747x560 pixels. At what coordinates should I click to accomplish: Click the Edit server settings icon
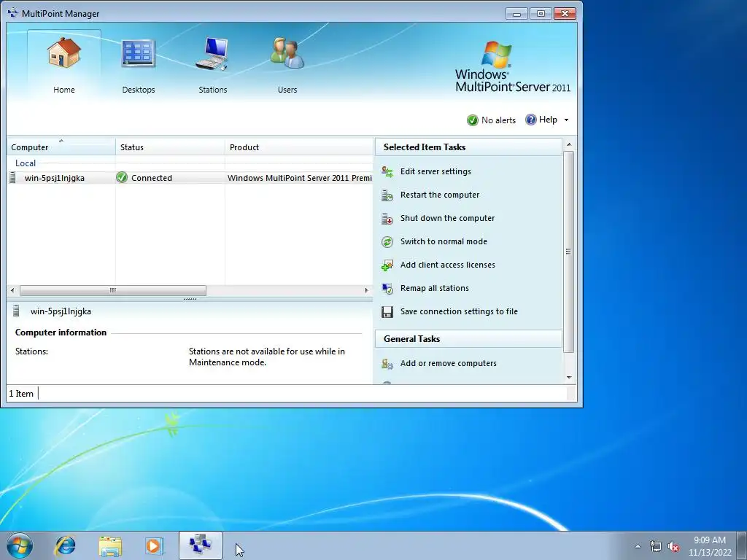(387, 171)
